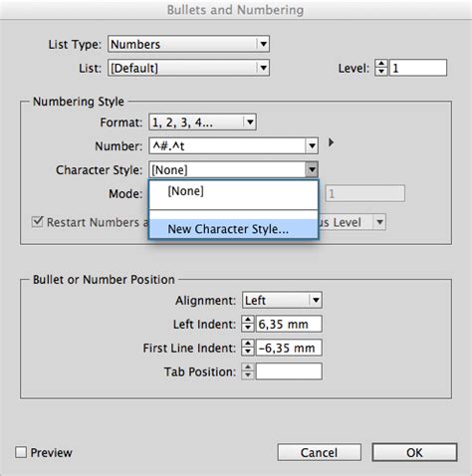Click the First Line Indent field
Image resolution: width=472 pixels, height=476 pixels.
[289, 348]
